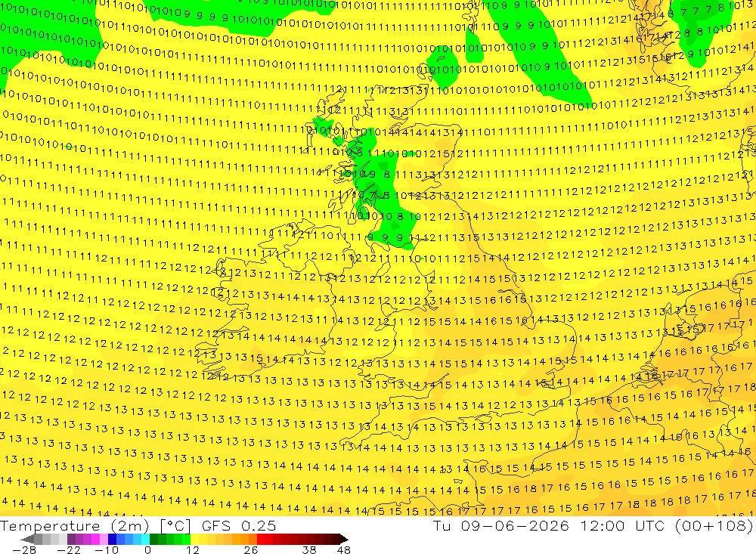The width and height of the screenshot is (756, 554).
Task: Click the '(00+108)' forecast hour label
Action: [714, 525]
